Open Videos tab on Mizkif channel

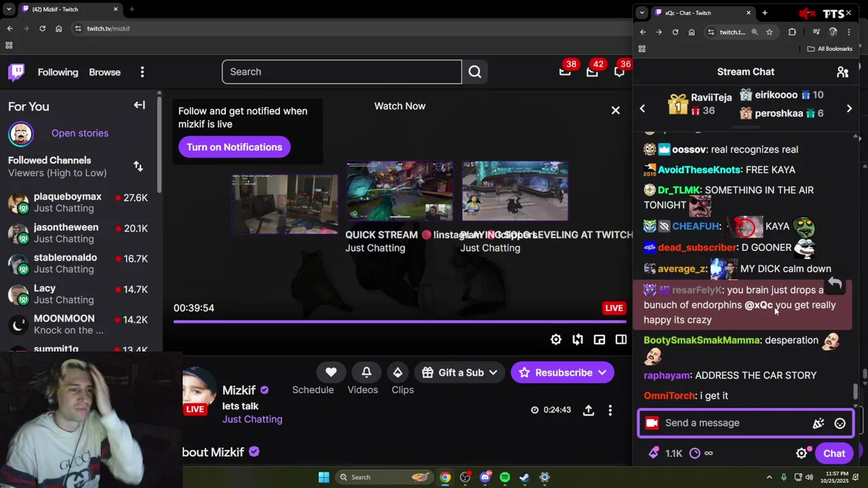(363, 390)
